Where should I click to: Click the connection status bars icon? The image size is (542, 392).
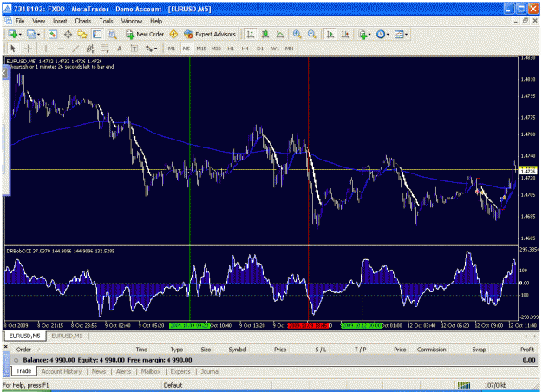pos(464,385)
